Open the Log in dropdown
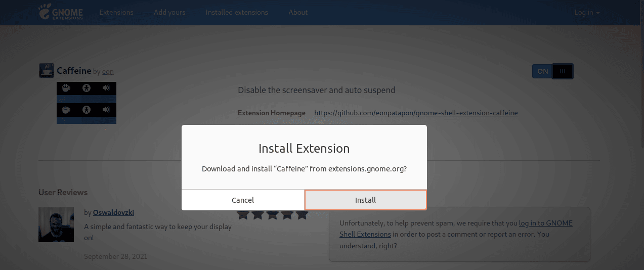This screenshot has width=644, height=270. click(587, 12)
